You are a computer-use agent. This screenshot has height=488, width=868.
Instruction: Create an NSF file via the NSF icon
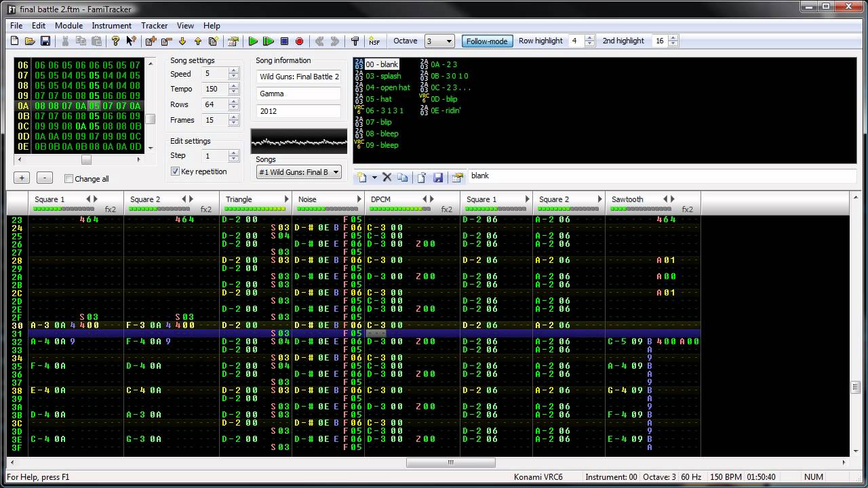click(374, 41)
